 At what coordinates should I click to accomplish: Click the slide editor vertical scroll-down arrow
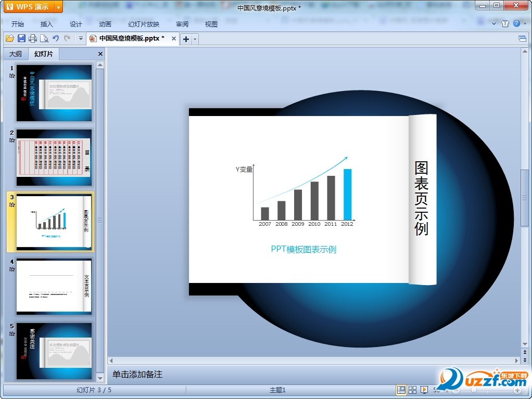(x=525, y=344)
